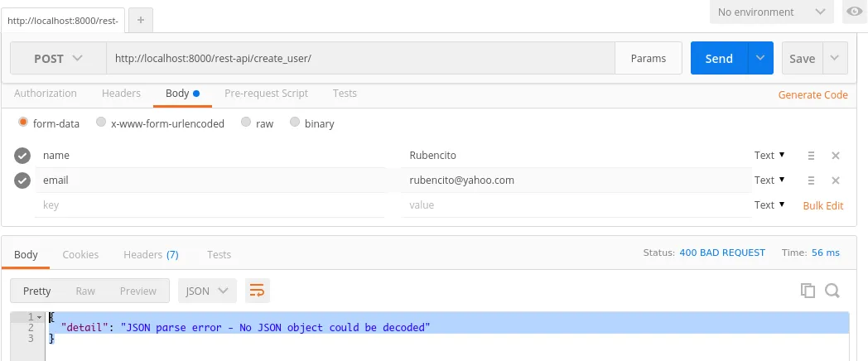868x361 pixels.
Task: Open the Pre-request Script tab
Action: tap(266, 93)
